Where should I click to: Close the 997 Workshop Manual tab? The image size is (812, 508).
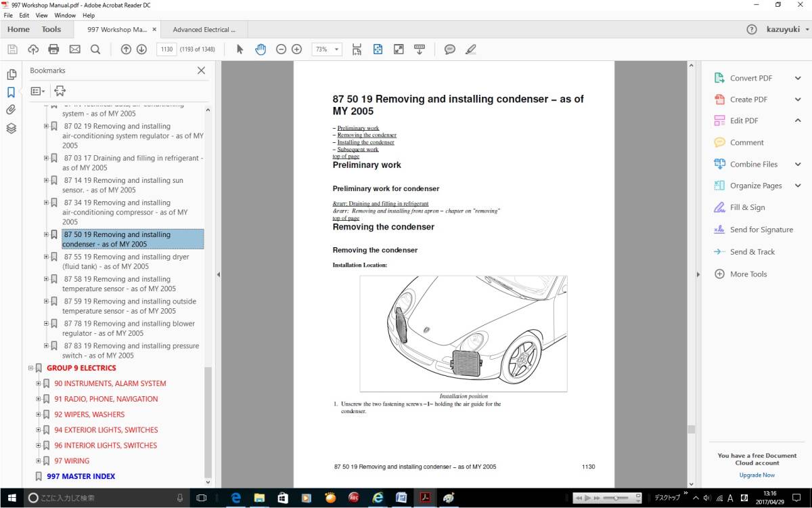tap(154, 30)
